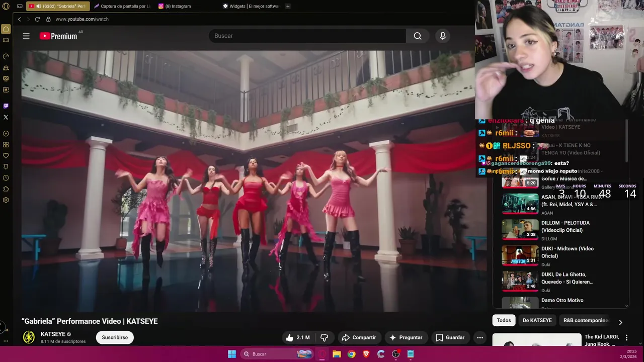The height and width of the screenshot is (362, 644).
Task: Open The Kid LAROI, Jung Kook video thumbnail
Action: [x=537, y=340]
